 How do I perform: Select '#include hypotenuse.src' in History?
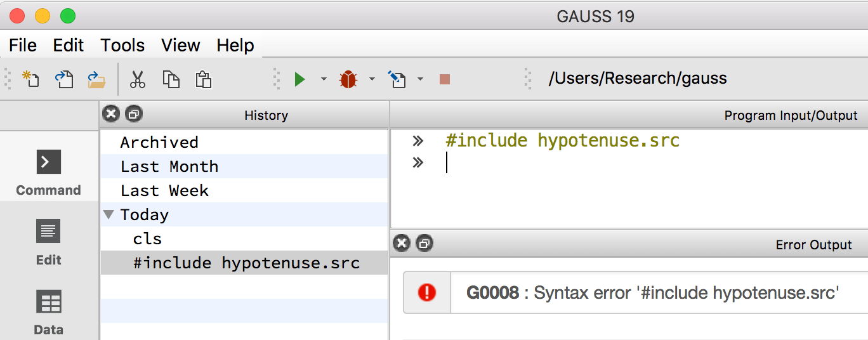[244, 263]
